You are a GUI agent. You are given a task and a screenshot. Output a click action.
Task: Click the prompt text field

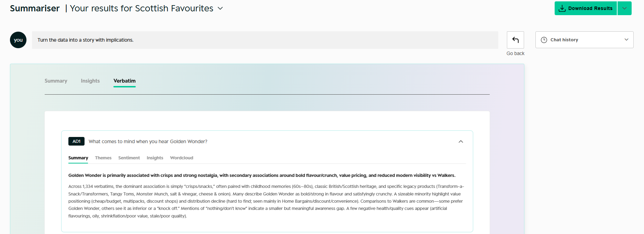click(x=265, y=40)
